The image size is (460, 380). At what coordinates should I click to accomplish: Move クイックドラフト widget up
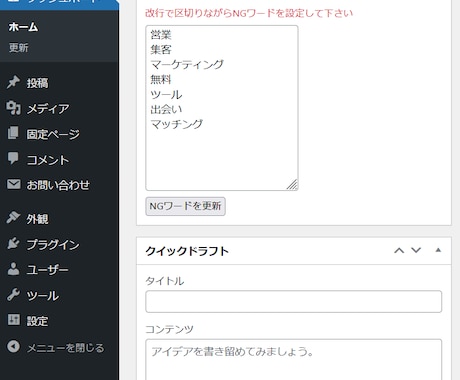tap(399, 250)
